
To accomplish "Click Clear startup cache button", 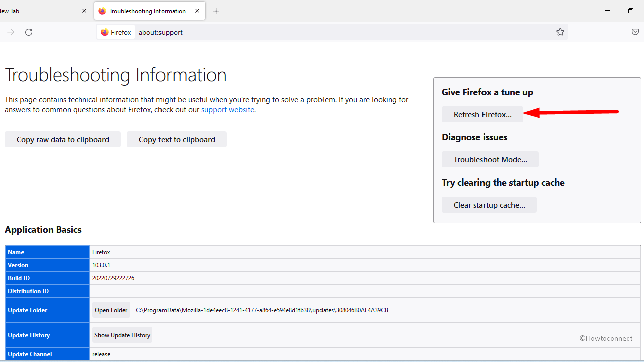I will (489, 205).
